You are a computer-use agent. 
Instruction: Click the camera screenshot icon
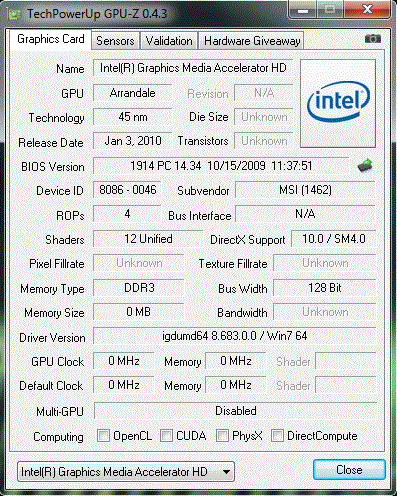click(373, 39)
